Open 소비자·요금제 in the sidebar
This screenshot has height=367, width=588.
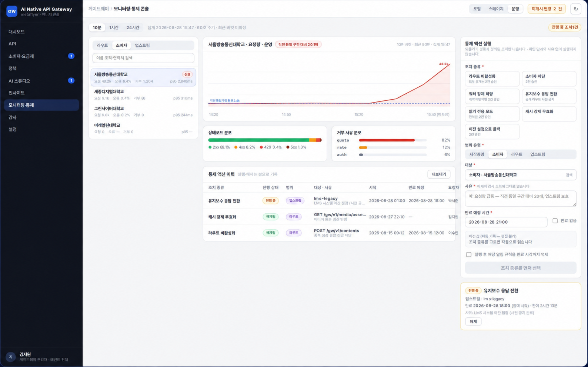(x=41, y=56)
